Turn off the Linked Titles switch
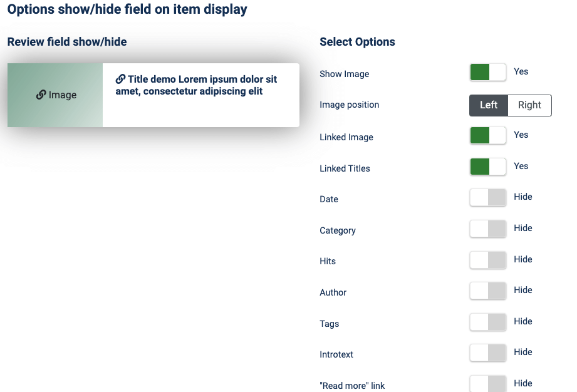 coord(488,167)
